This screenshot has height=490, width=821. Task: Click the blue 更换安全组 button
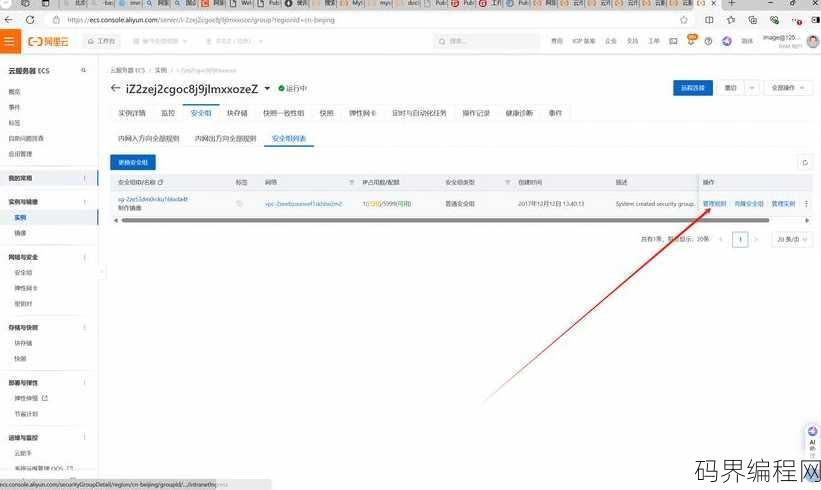(133, 162)
